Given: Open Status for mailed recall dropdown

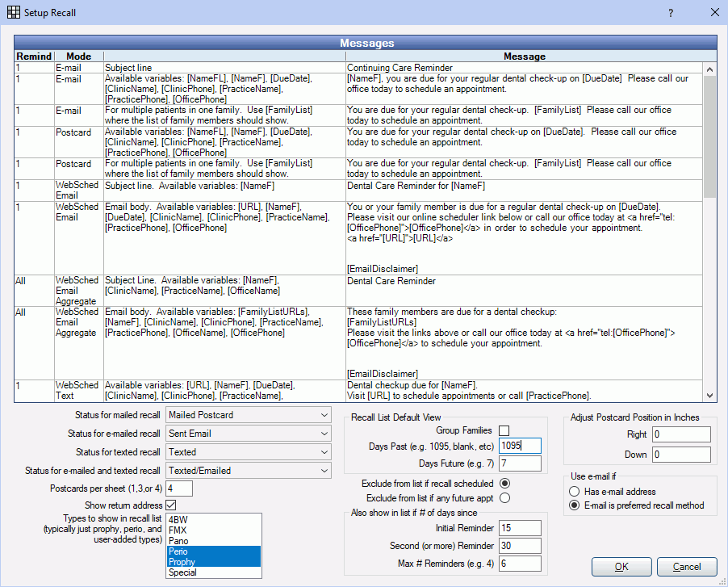Looking at the screenshot, I should pyautogui.click(x=249, y=415).
